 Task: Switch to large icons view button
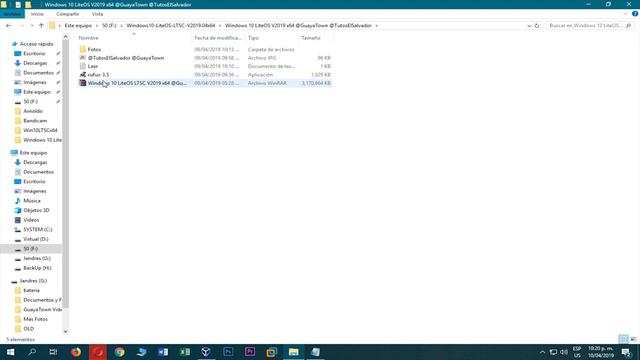coord(633,339)
